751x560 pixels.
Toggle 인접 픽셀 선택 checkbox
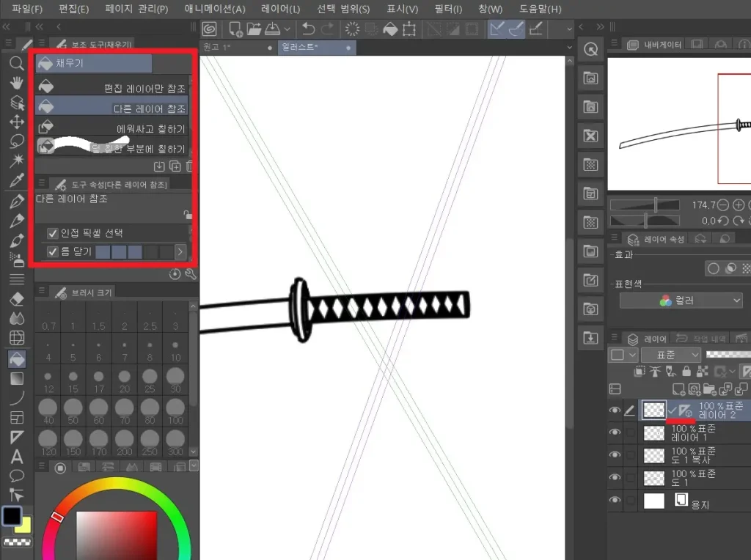pos(53,233)
